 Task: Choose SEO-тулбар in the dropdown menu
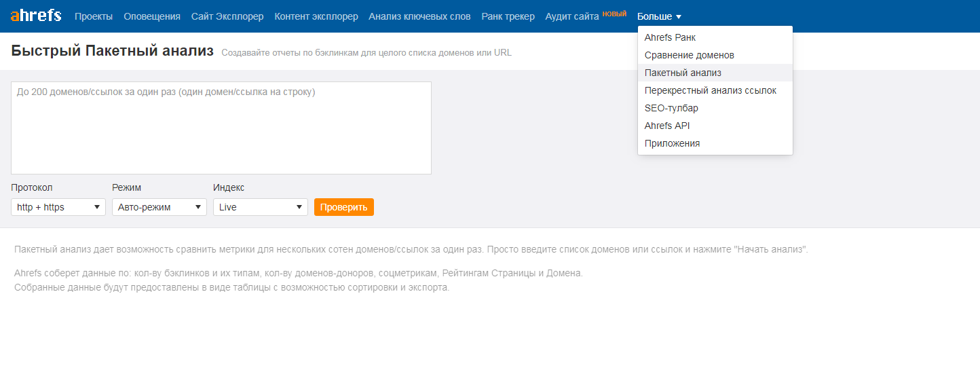[x=715, y=108]
